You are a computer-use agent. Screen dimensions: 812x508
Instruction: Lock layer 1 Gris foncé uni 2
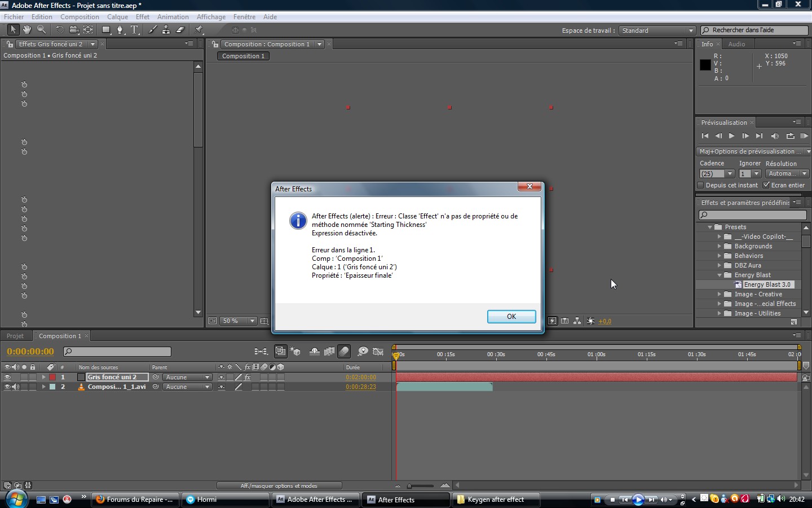[33, 377]
